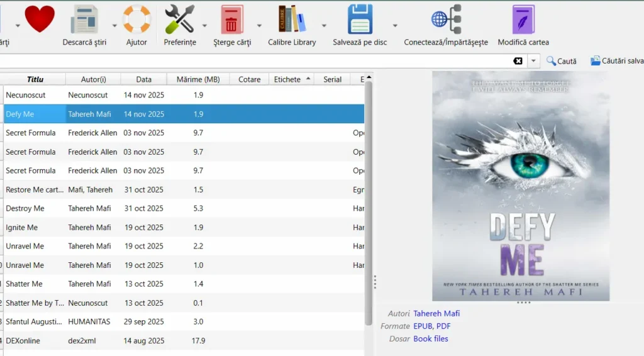Click the EPUB format link
This screenshot has width=644, height=356.
pos(423,326)
